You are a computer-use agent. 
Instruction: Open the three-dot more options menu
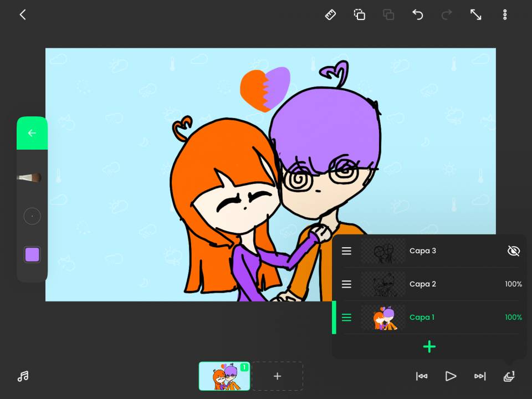pyautogui.click(x=505, y=15)
